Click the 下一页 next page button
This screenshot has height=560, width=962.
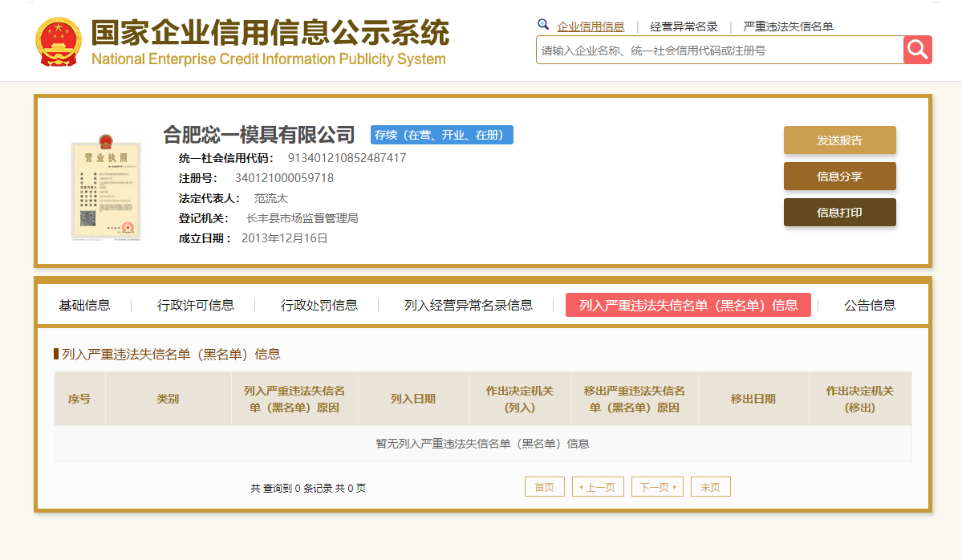(x=657, y=487)
